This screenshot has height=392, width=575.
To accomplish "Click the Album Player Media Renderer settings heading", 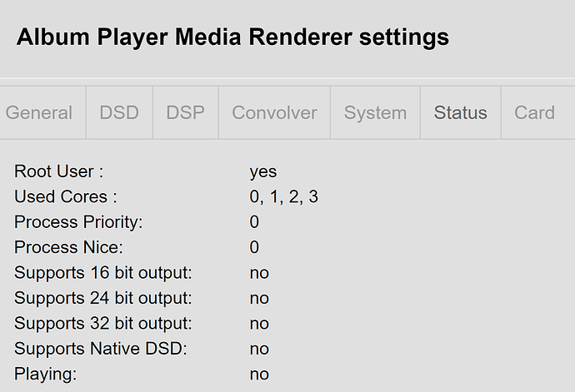I will [x=232, y=37].
